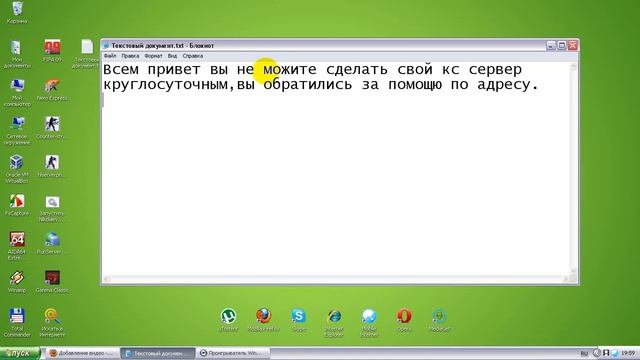
Task: Minimize the Notepad window
Action: tap(551, 46)
